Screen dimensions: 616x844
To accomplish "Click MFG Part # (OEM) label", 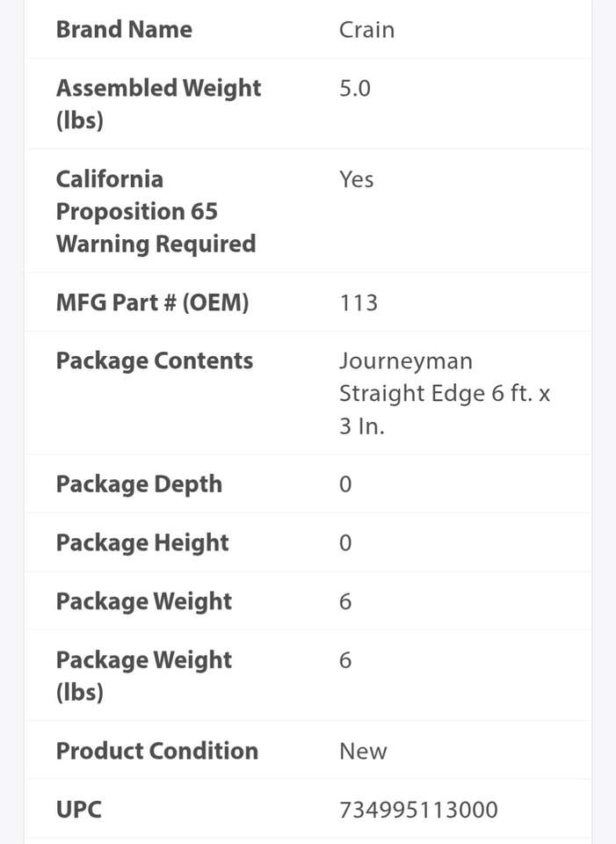I will [x=152, y=302].
